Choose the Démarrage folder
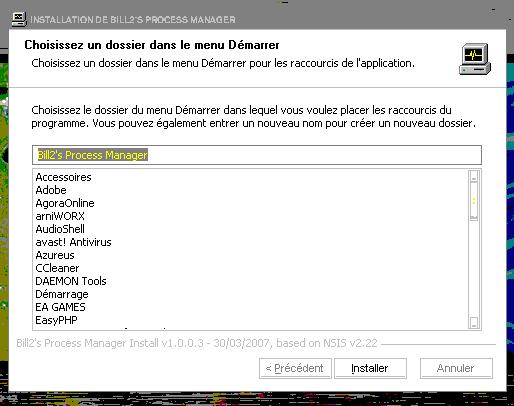The width and height of the screenshot is (514, 406). [62, 294]
